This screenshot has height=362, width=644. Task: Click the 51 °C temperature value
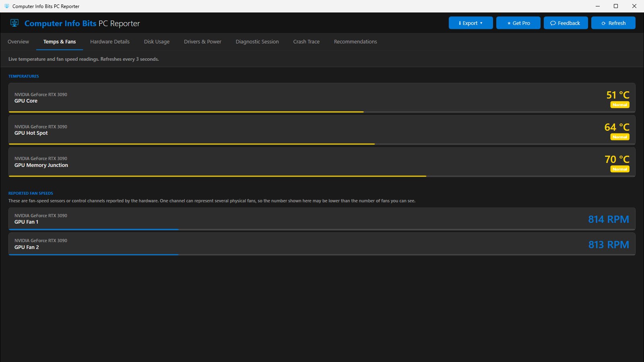(618, 95)
